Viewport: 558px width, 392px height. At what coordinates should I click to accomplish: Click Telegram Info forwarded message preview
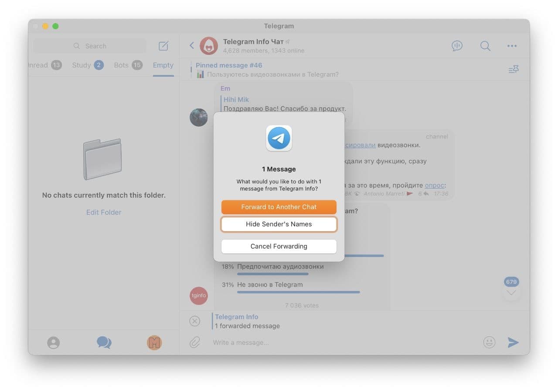click(247, 321)
